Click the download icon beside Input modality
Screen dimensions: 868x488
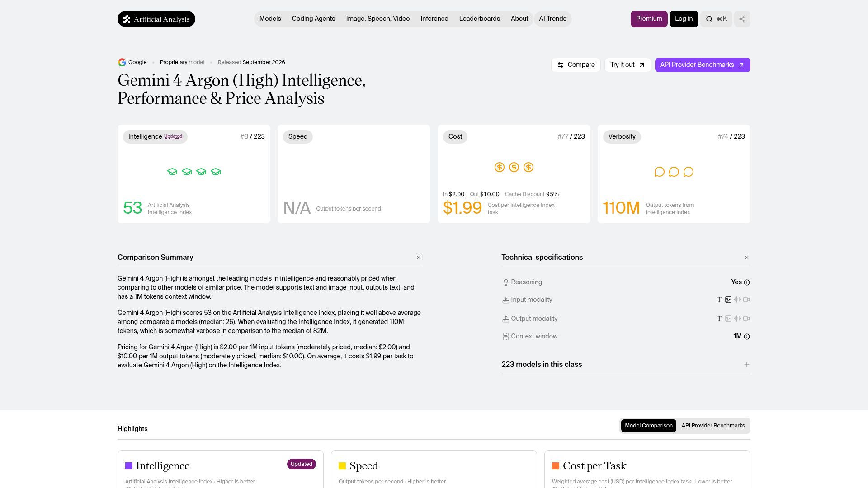(x=506, y=300)
